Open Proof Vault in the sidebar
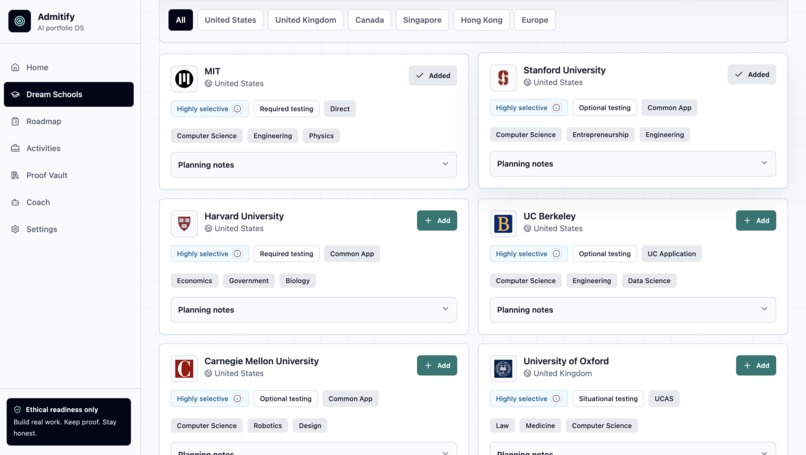 point(68,175)
